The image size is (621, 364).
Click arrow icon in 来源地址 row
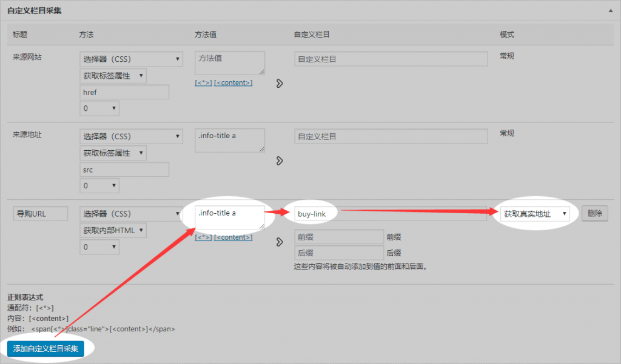click(x=280, y=160)
